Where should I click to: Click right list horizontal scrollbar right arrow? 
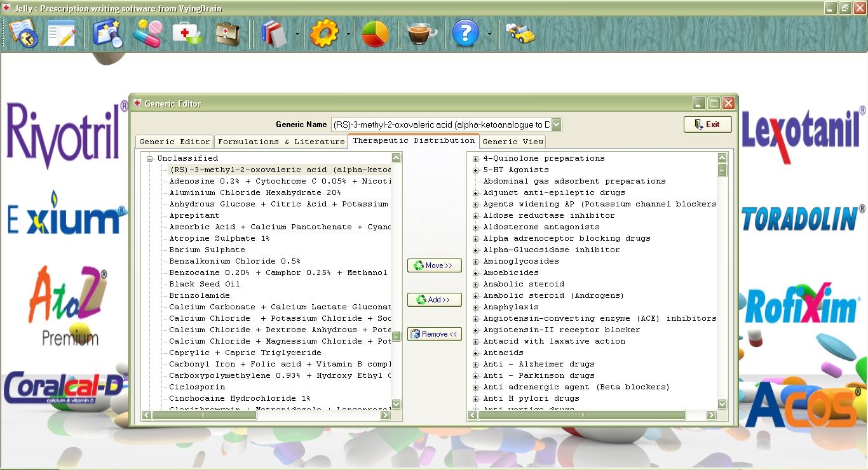click(x=710, y=415)
